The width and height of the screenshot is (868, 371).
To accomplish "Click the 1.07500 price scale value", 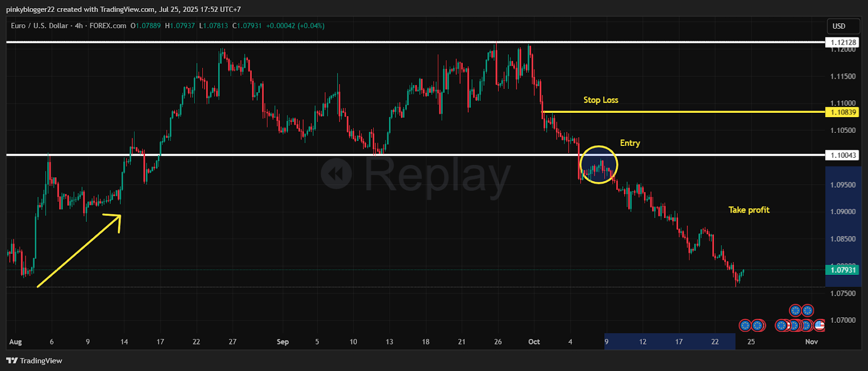I will (x=843, y=293).
